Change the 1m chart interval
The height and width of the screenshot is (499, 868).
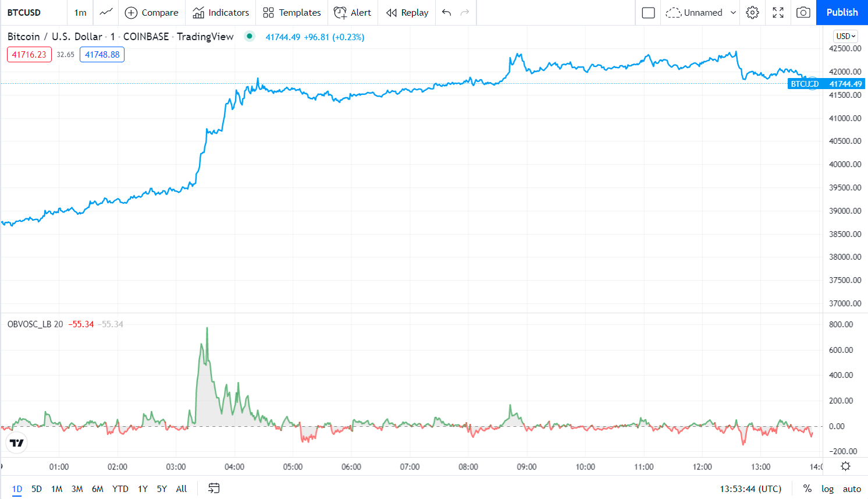[x=80, y=13]
